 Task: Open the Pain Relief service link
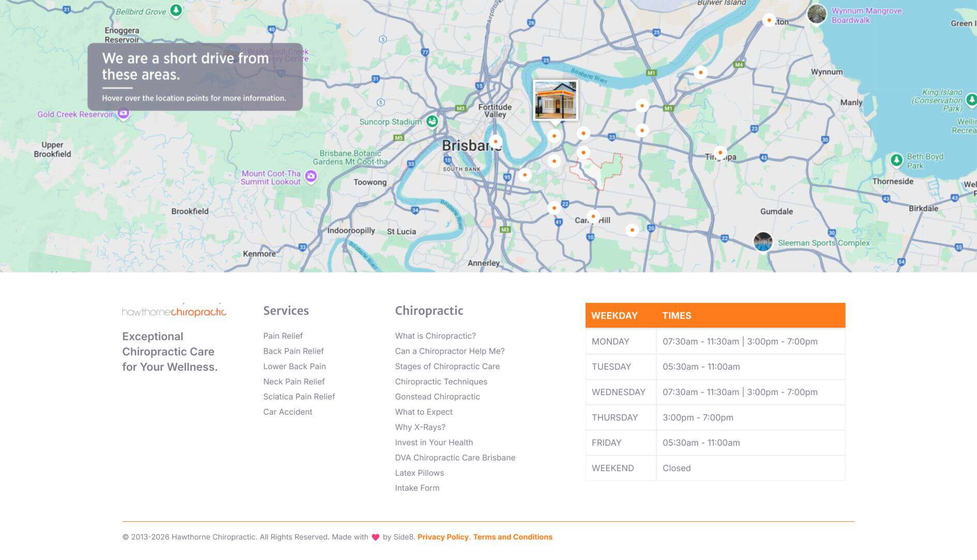click(x=283, y=336)
